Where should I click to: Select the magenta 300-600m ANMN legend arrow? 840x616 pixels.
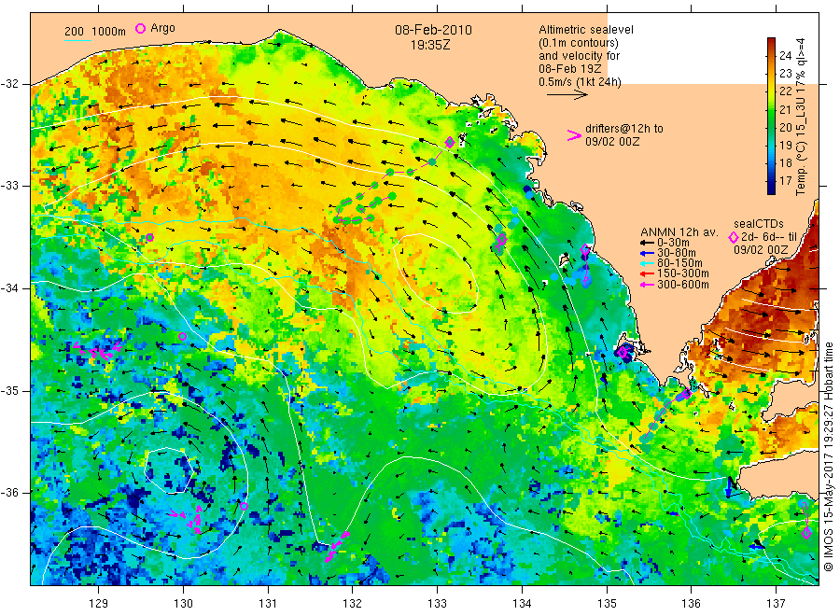pos(648,285)
